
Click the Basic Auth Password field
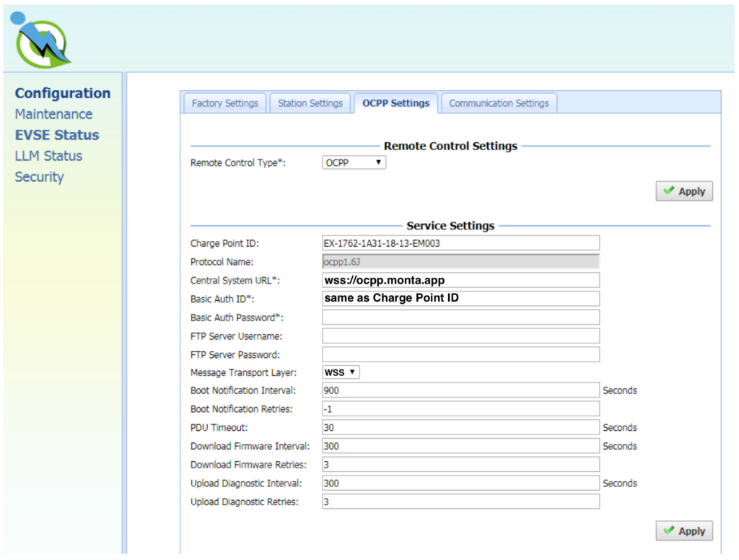[461, 318]
